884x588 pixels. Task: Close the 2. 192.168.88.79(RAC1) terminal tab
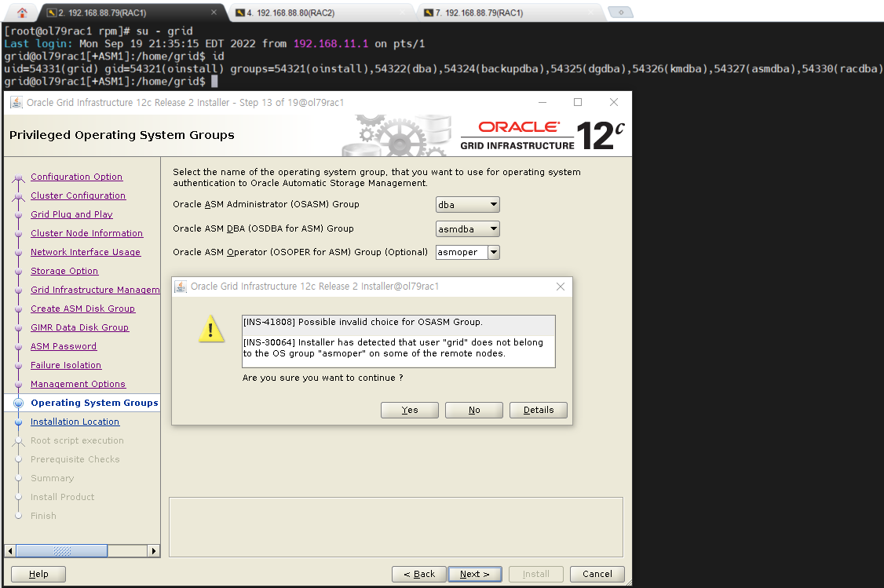(214, 13)
